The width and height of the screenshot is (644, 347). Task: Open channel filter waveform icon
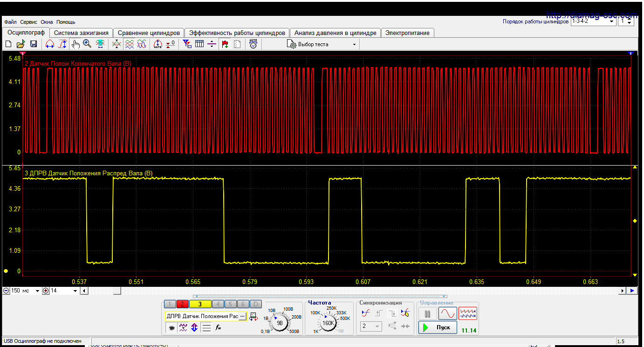click(x=183, y=328)
